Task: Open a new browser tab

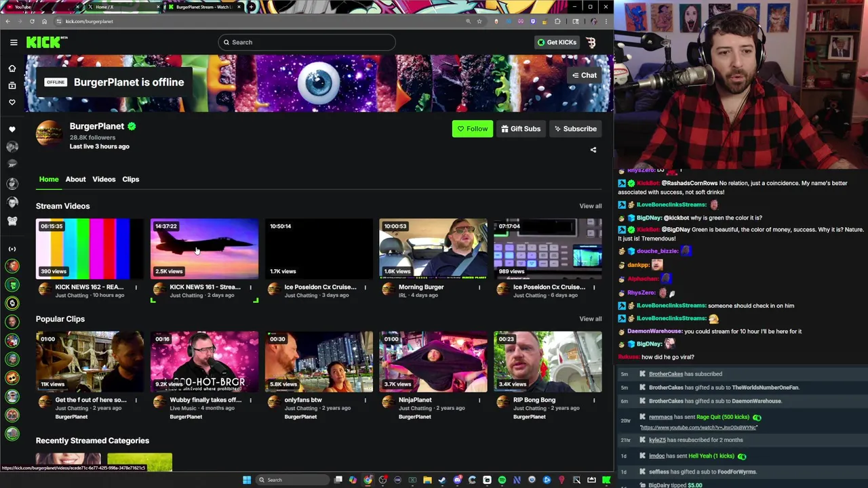Action: coord(252,7)
